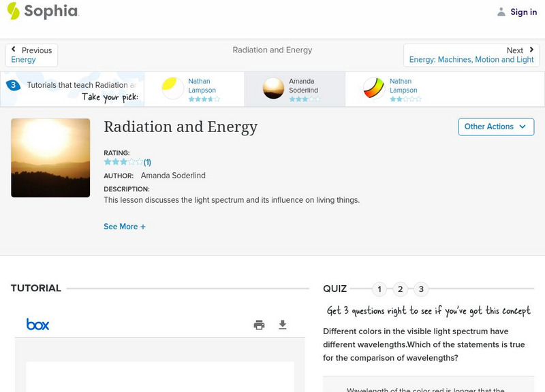The image size is (545, 392).
Task: Expand See More + description
Action: click(125, 227)
